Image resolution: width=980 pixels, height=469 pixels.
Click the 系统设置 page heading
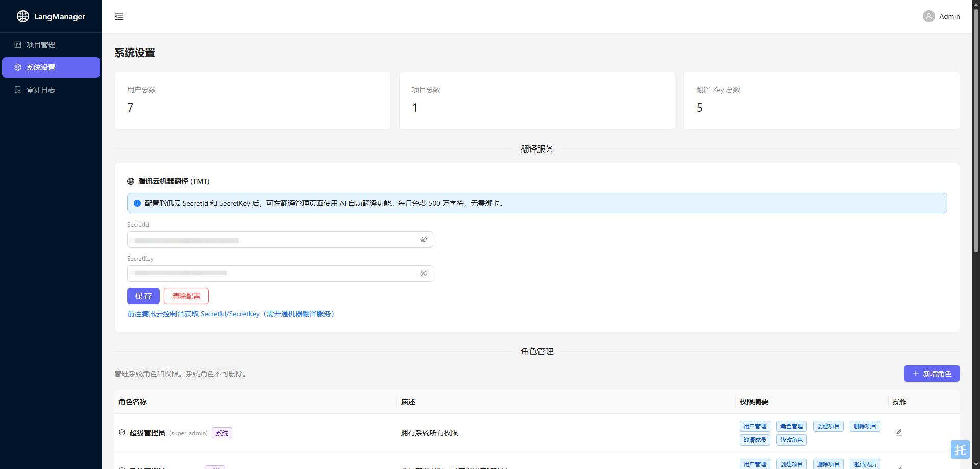pyautogui.click(x=135, y=53)
